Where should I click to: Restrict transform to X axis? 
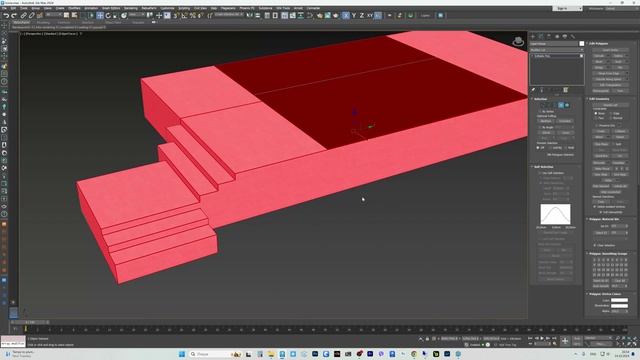click(346, 16)
